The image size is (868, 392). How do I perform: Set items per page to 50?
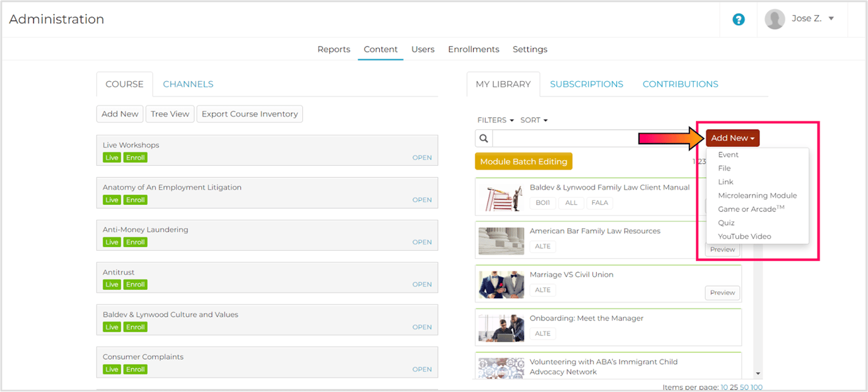tap(744, 387)
